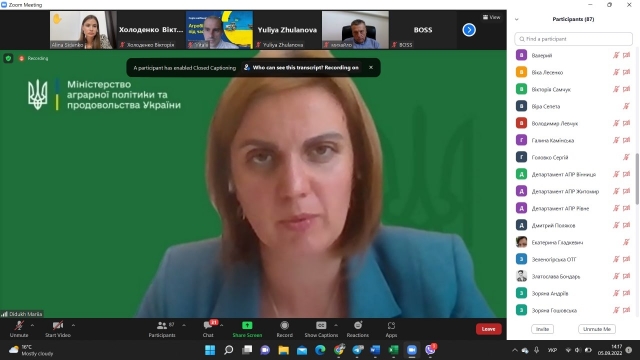Select Alina Sidenko video thumbnail
Screen dimensions: 640x360
[83, 30]
